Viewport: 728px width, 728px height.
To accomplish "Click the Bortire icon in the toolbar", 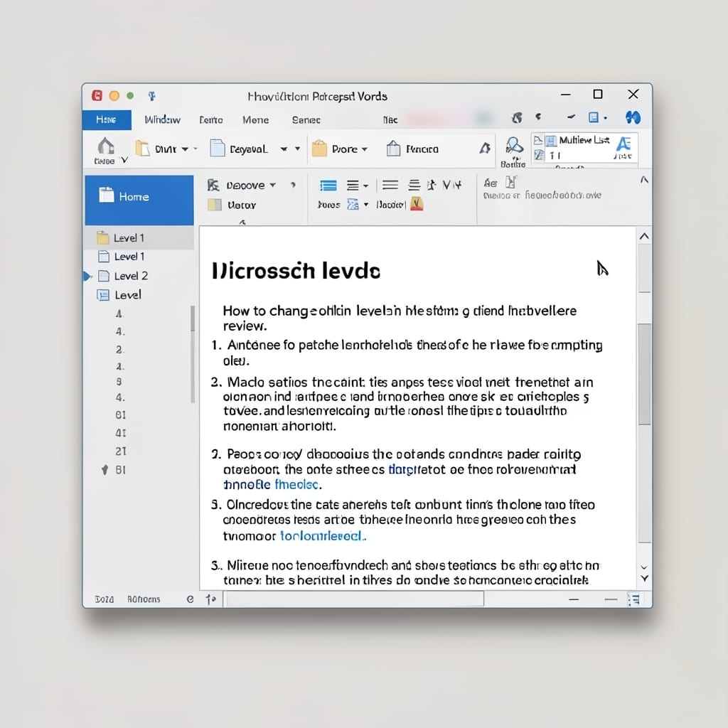I will coord(513,146).
